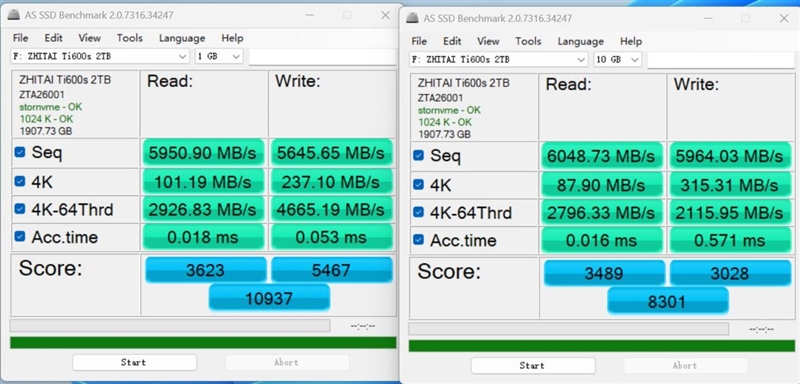The image size is (800, 384).
Task: Click Seq write result 5964.03 MB/s
Action: tap(730, 155)
